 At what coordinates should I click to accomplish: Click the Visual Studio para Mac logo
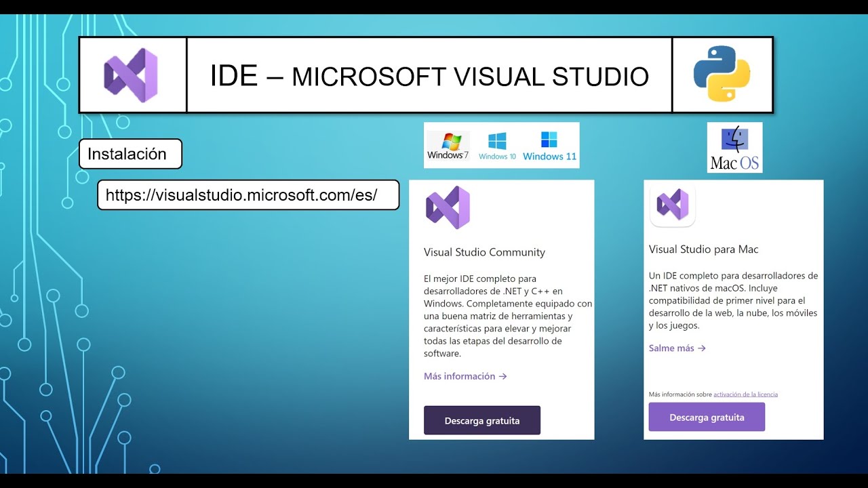coord(673,205)
